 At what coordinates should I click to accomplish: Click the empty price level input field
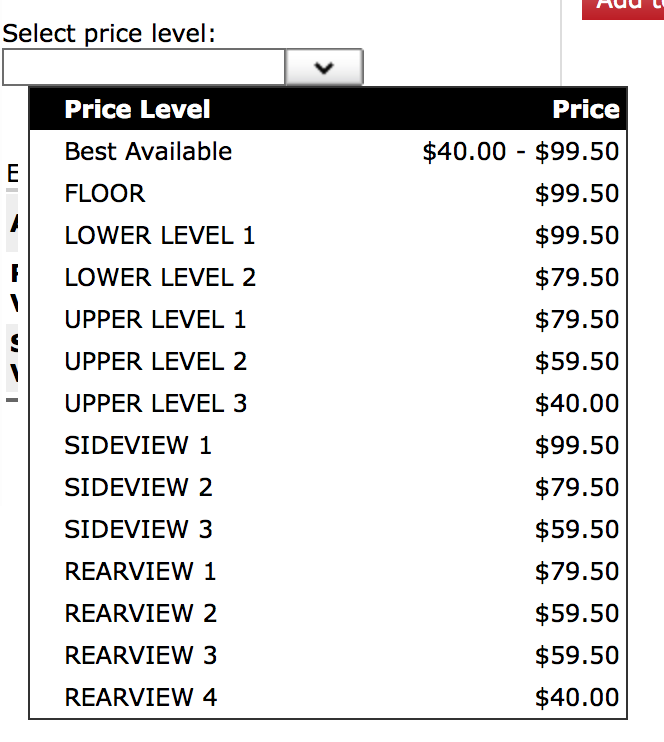(x=144, y=68)
